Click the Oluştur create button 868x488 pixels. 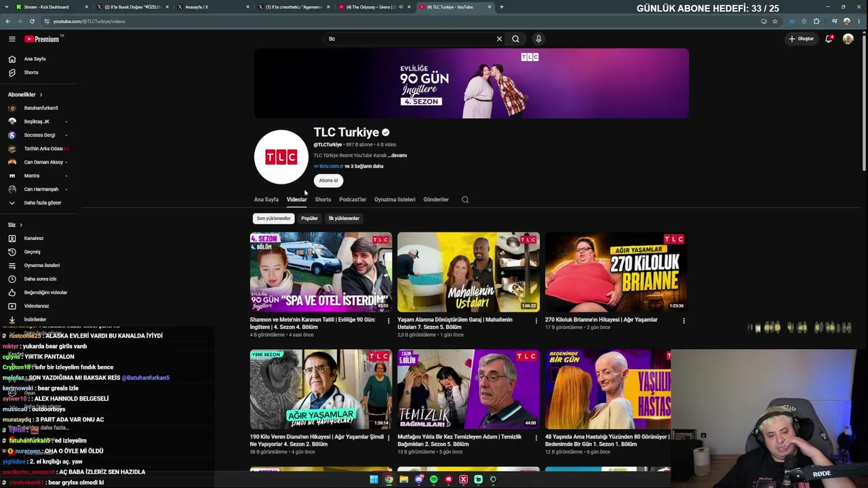tap(801, 39)
